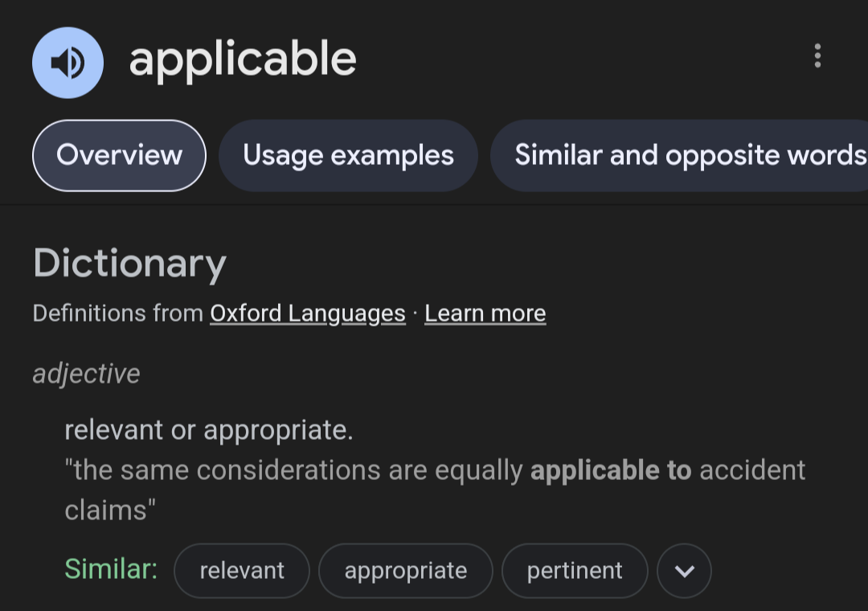The image size is (868, 611).
Task: Switch to the Usage examples tab
Action: (x=348, y=156)
